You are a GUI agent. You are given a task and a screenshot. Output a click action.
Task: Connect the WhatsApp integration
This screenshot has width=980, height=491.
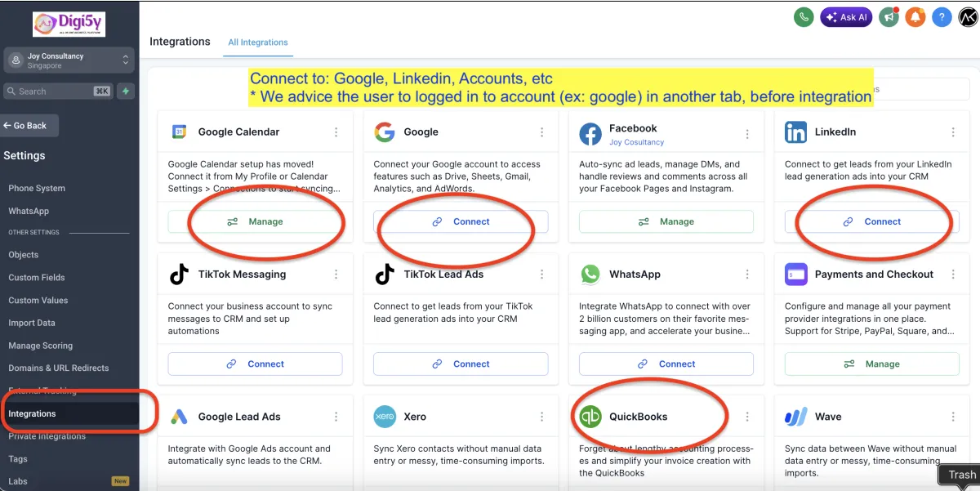click(x=666, y=364)
